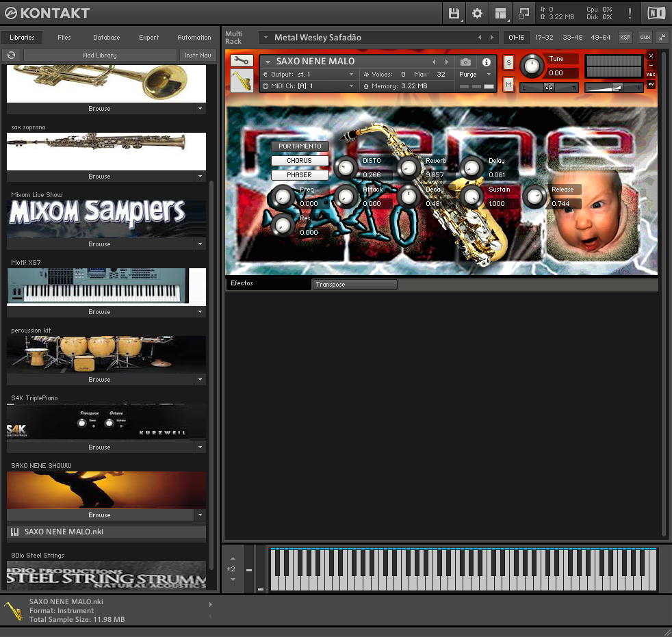This screenshot has height=637, width=672.
Task: Open the workspace layout icon
Action: (x=500, y=13)
